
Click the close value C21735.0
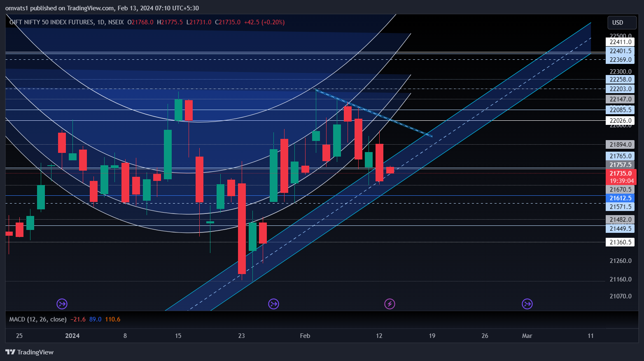pos(228,22)
